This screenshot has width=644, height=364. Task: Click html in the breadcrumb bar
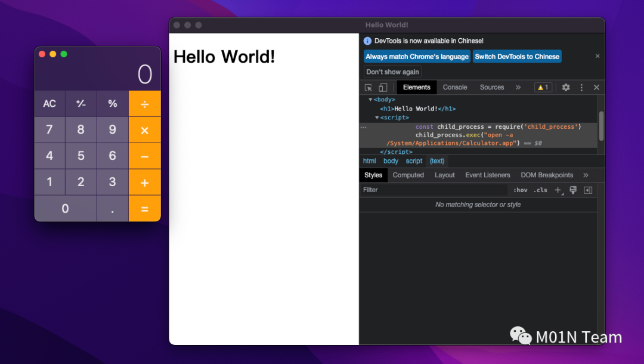(x=369, y=161)
